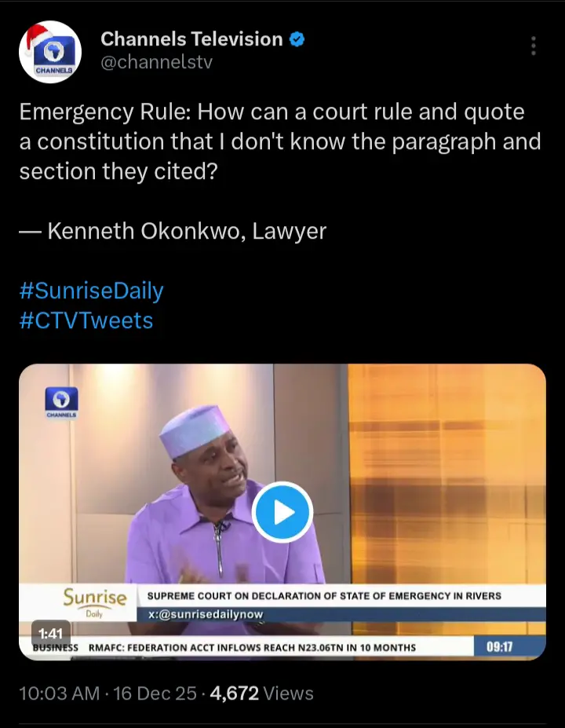565x728 pixels.
Task: Open the Channels Television profile picture
Action: pyautogui.click(x=50, y=52)
